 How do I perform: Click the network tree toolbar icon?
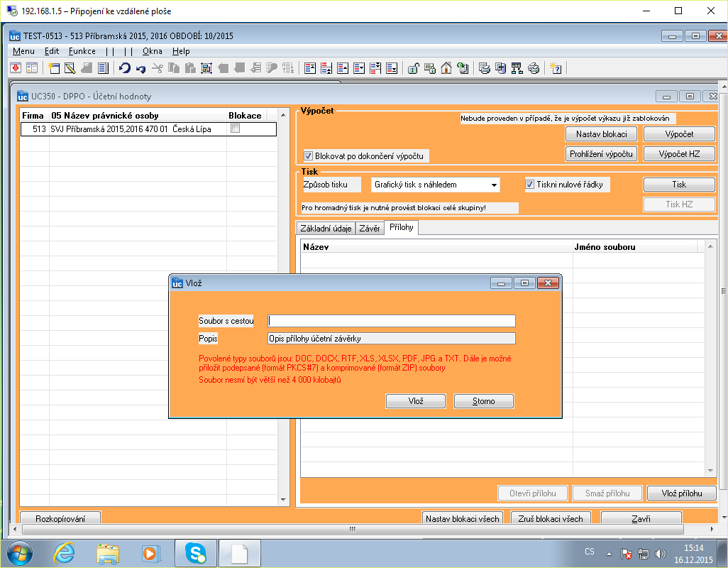pos(517,68)
